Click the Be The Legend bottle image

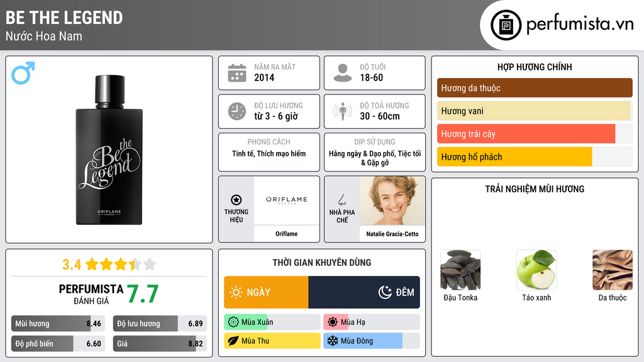pos(109,150)
